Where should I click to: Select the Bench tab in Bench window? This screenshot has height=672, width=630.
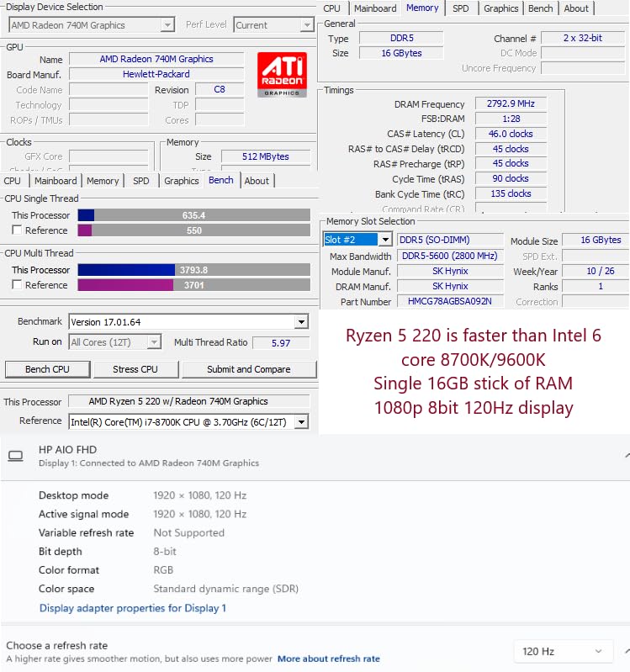point(221,180)
